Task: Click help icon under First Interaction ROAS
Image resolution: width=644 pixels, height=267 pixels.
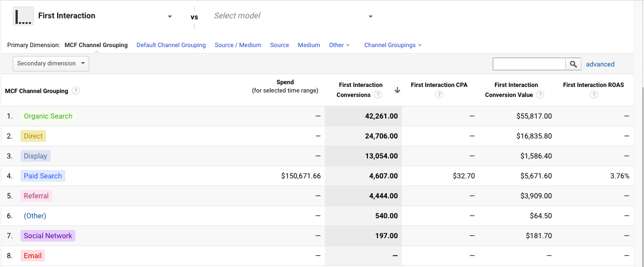Action: [594, 95]
